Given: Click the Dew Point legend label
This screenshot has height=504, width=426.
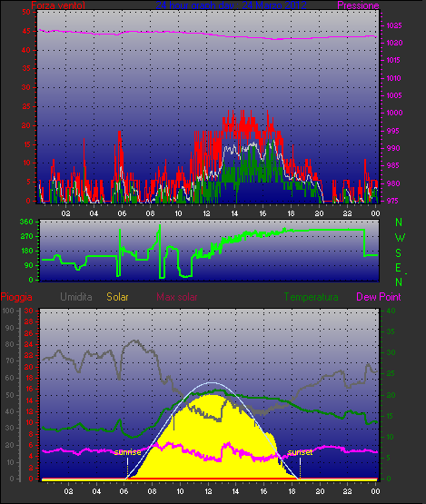Looking at the screenshot, I should [x=379, y=297].
